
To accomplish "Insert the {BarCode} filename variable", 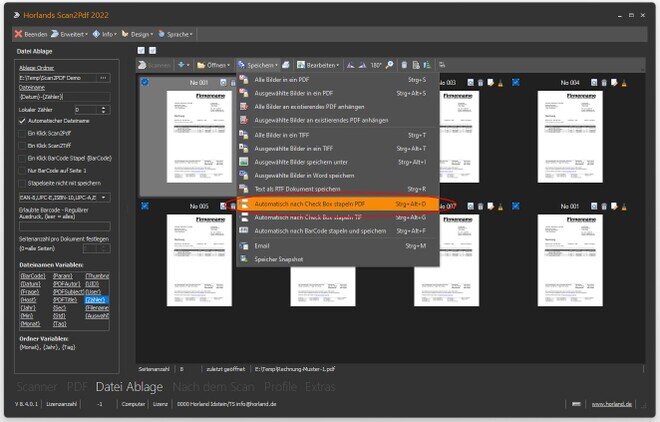I will 33,276.
